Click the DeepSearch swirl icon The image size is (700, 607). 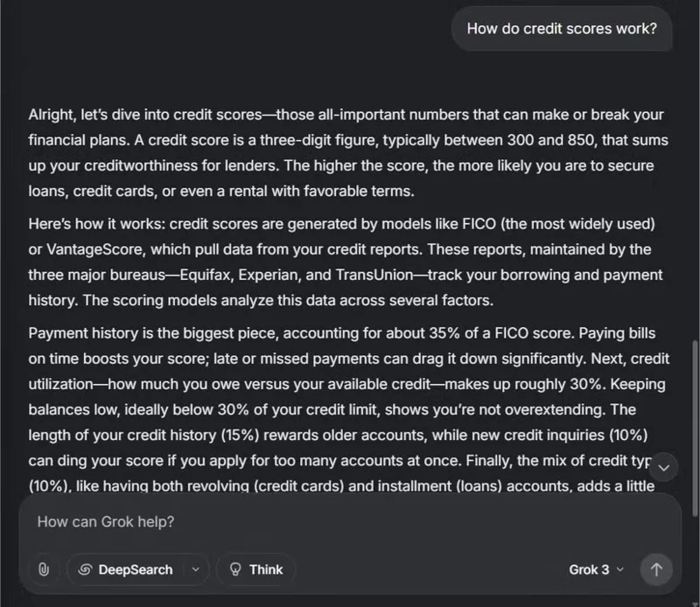coord(85,569)
